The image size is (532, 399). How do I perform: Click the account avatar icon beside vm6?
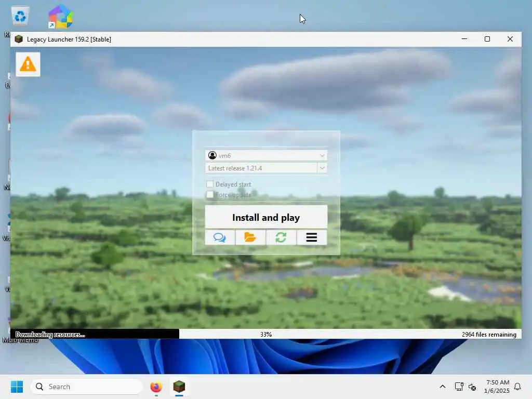212,155
